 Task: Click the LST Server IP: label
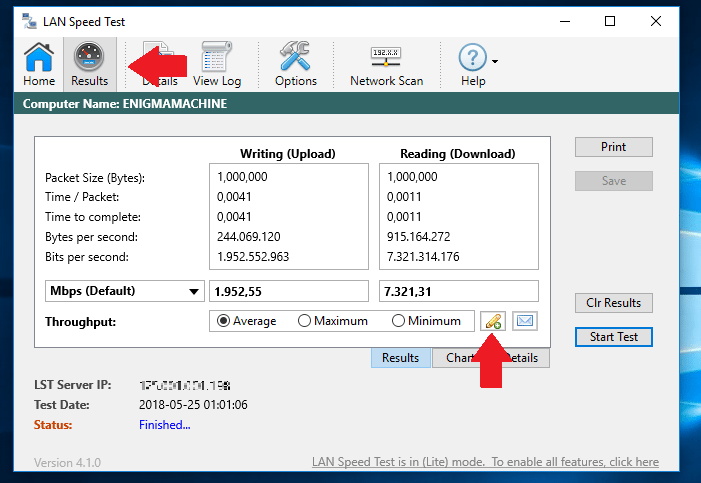coord(72,385)
